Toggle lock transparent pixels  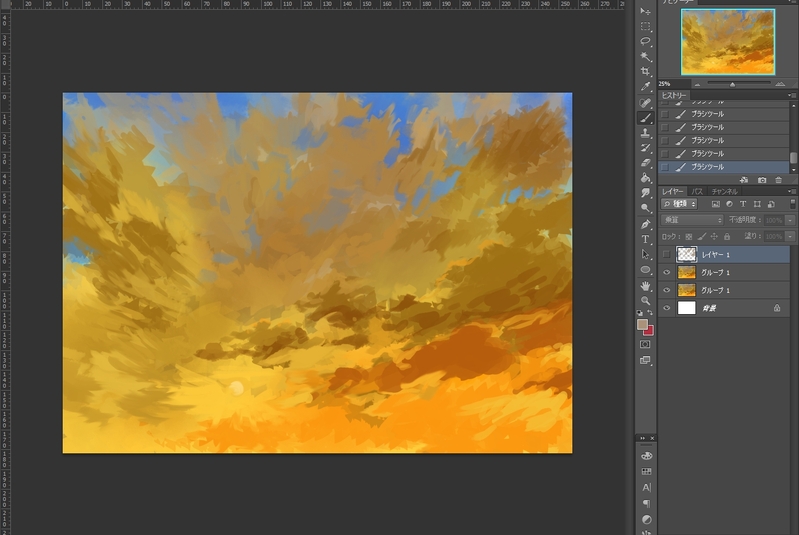click(688, 236)
